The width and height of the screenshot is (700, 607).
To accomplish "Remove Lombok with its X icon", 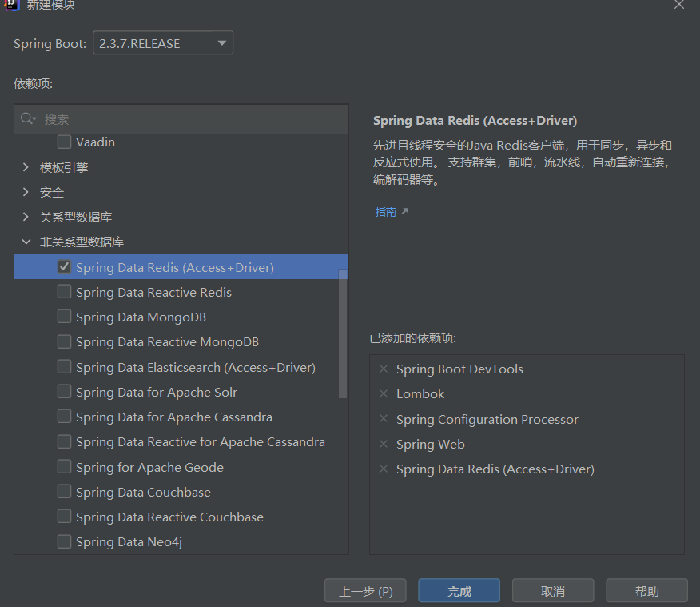I will [x=383, y=394].
